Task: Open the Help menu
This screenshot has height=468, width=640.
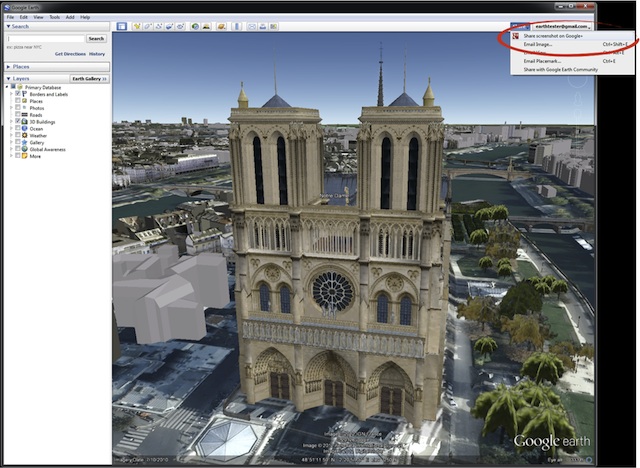Action: pyautogui.click(x=85, y=17)
